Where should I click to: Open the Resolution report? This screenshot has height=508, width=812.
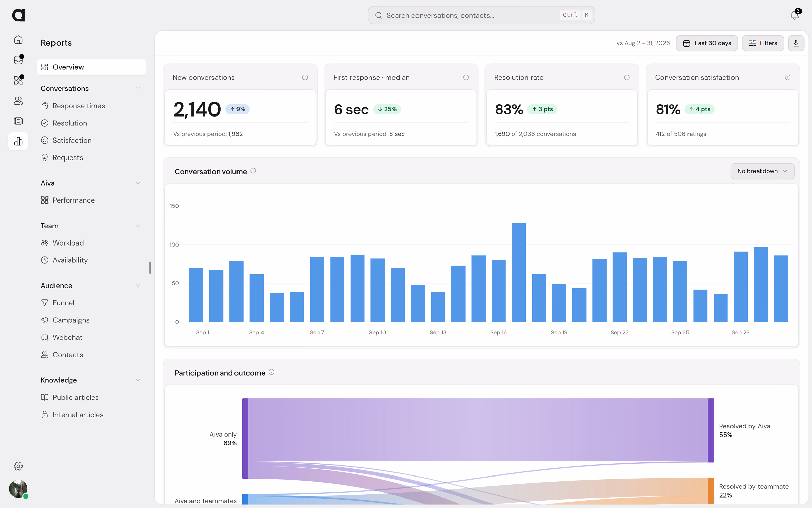[91, 123]
